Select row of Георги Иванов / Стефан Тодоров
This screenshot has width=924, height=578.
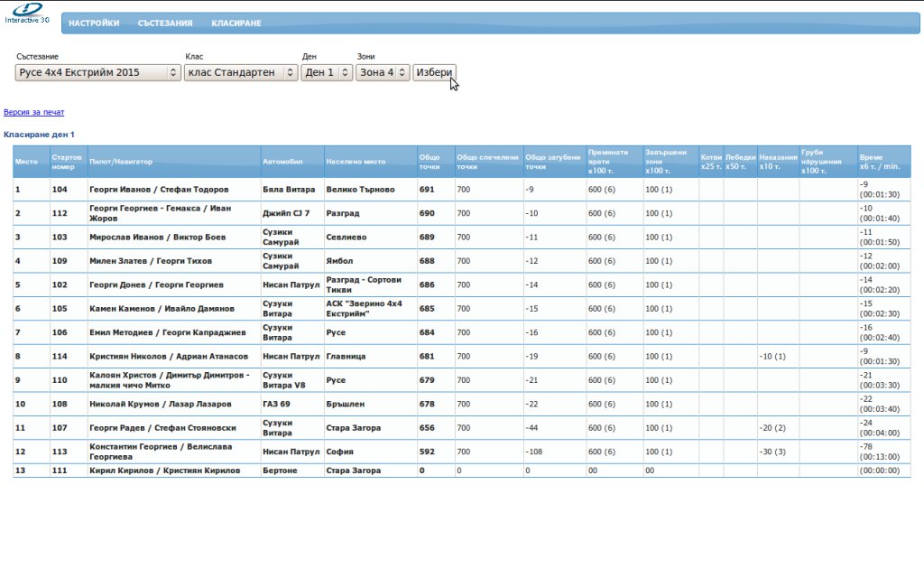tap(159, 190)
